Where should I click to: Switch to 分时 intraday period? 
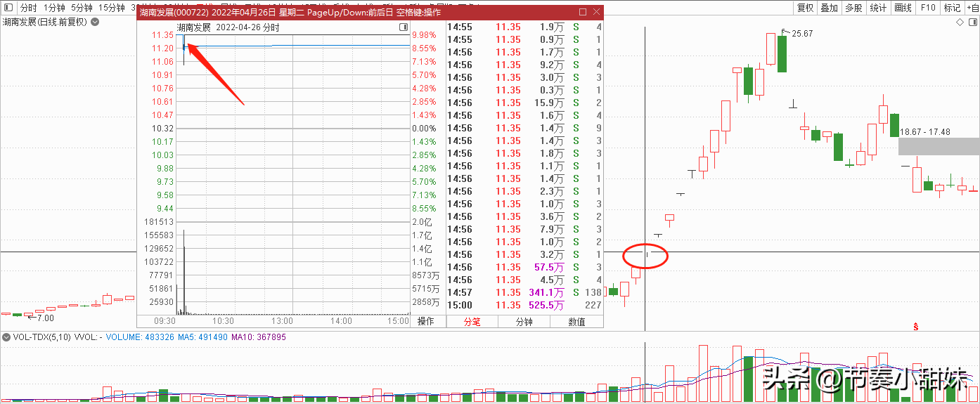[27, 8]
